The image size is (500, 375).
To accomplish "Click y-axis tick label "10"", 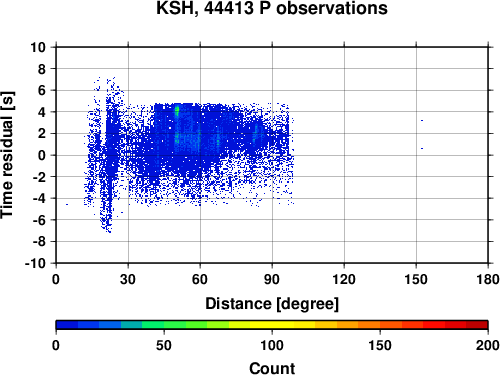I will [x=38, y=47].
